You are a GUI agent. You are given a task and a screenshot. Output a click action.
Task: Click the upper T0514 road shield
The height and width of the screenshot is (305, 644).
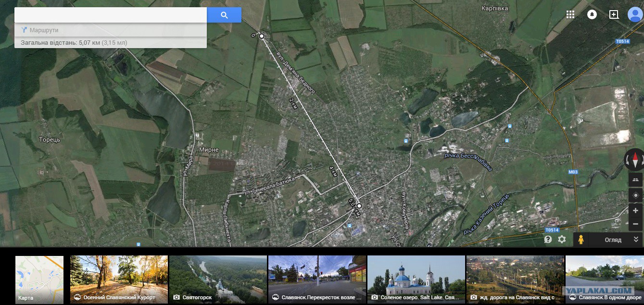click(x=622, y=42)
